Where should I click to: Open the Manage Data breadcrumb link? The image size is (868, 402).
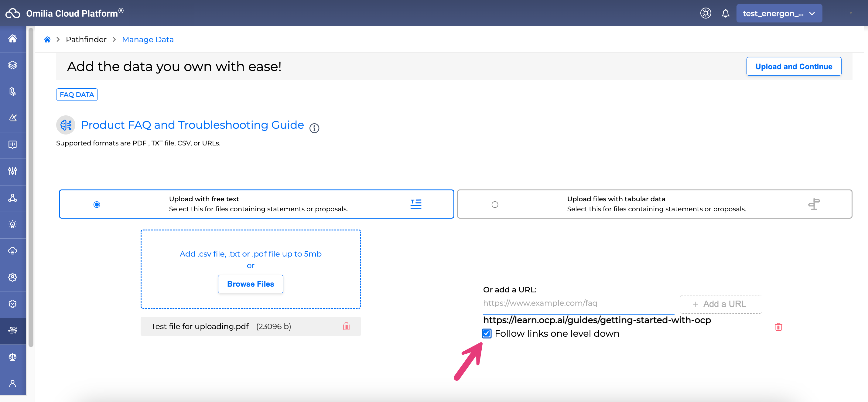148,39
